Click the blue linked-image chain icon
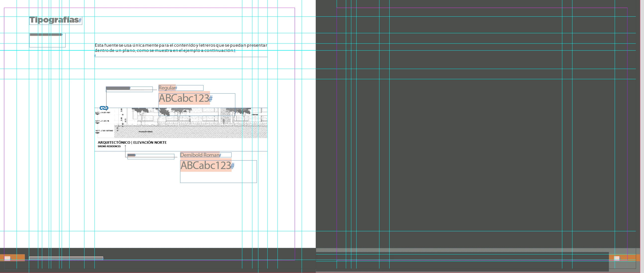644x273 pixels. (x=104, y=108)
